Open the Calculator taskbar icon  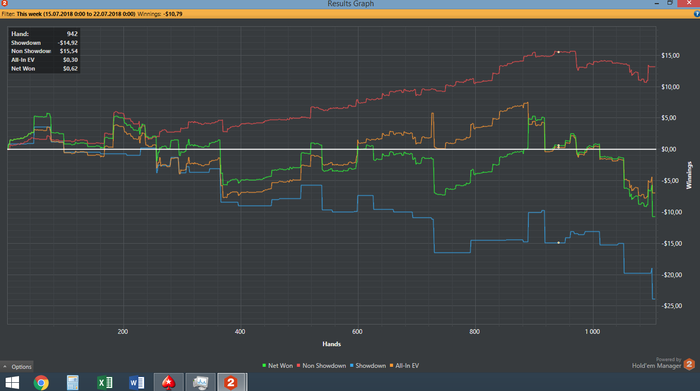click(72, 383)
